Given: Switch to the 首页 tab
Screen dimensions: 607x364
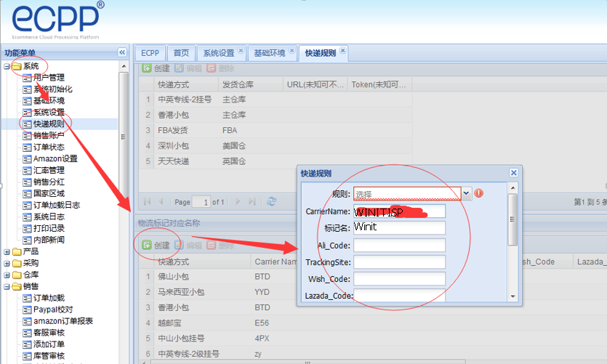Looking at the screenshot, I should (x=181, y=53).
